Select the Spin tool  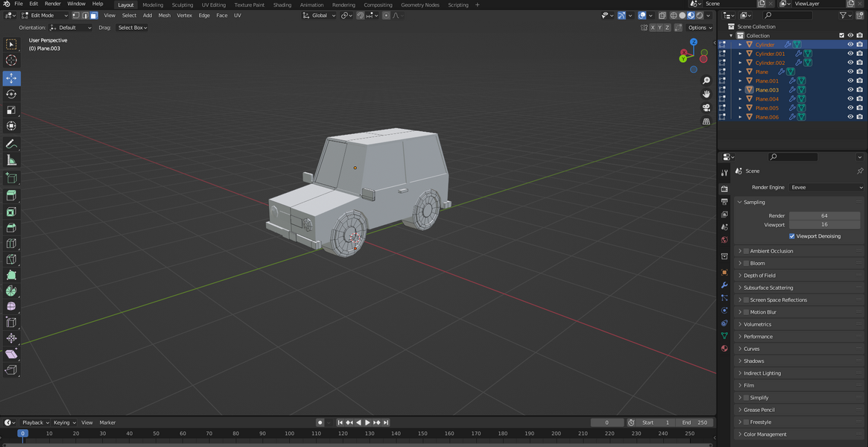[x=11, y=291]
